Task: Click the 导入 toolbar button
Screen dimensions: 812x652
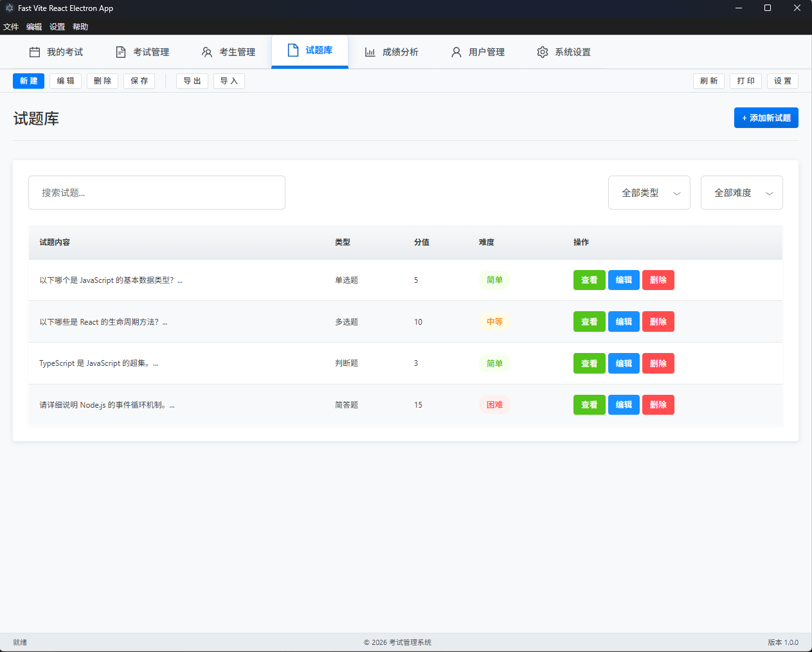Action: 229,81
